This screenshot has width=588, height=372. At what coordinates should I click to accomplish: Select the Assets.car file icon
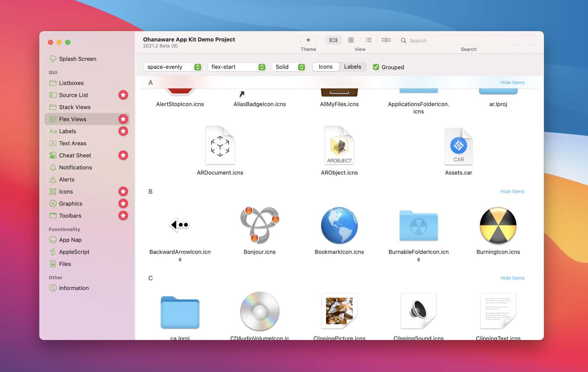[x=459, y=146]
